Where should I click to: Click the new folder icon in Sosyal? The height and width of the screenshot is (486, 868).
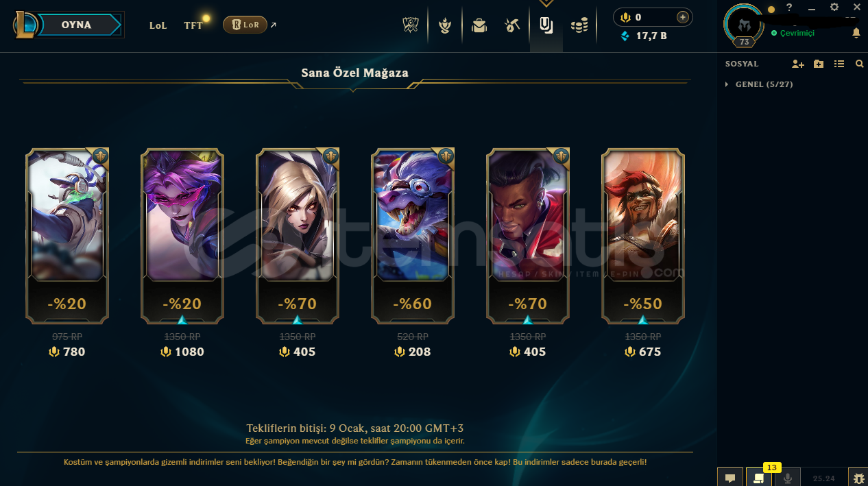(x=819, y=64)
